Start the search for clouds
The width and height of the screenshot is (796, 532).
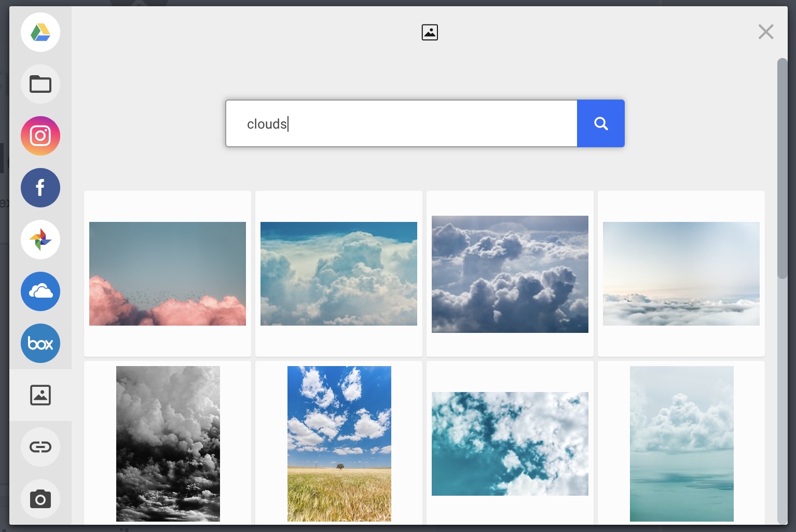[x=600, y=123]
